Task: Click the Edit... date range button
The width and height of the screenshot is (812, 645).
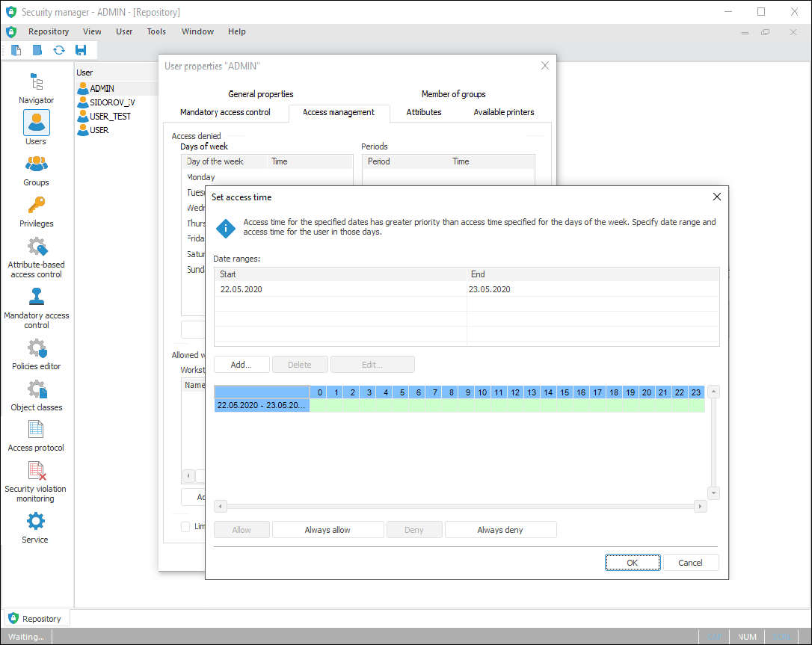Action: [372, 365]
